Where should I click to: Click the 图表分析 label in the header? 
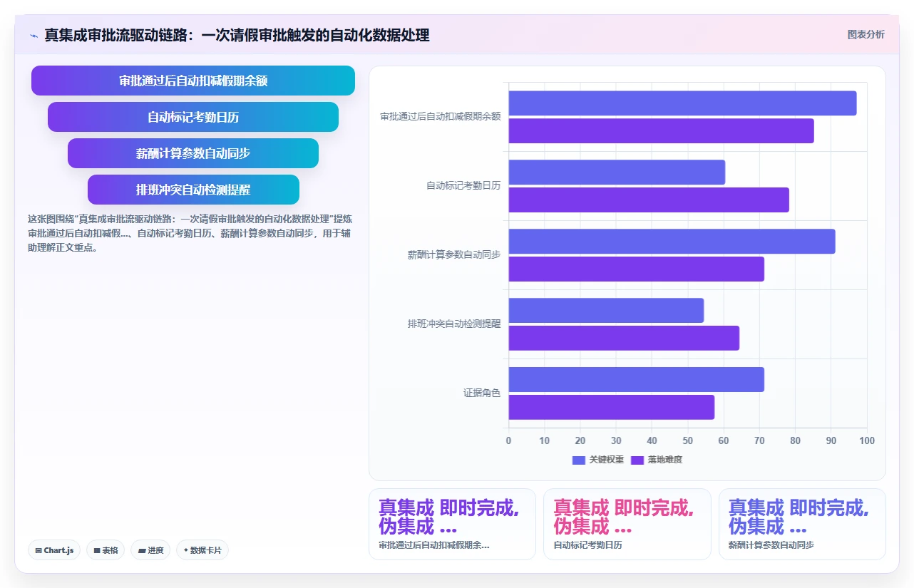click(866, 35)
